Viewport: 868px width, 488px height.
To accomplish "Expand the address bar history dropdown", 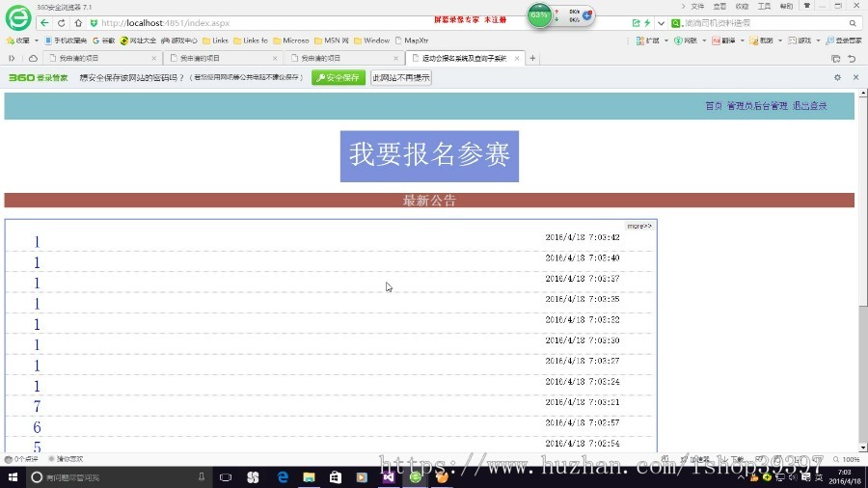I will 661,23.
